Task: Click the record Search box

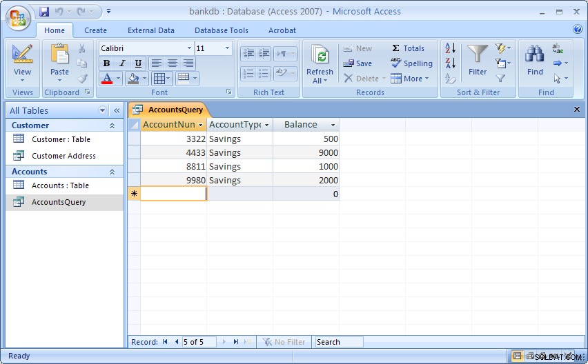Action: [339, 342]
